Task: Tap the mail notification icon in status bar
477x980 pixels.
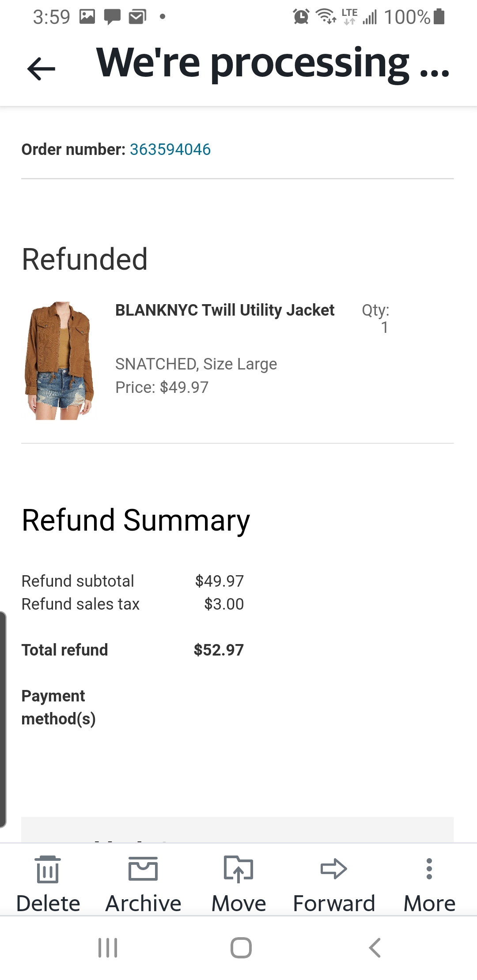Action: point(137,17)
